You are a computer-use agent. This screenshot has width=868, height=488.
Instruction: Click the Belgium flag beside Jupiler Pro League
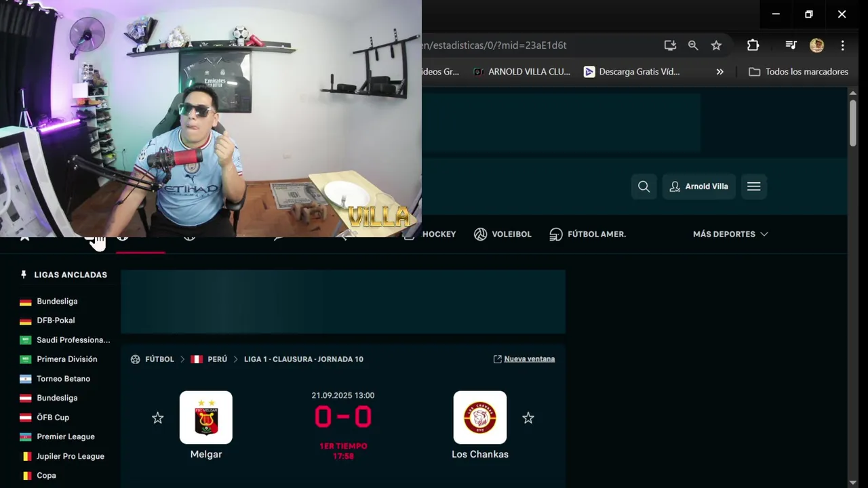(25, 457)
